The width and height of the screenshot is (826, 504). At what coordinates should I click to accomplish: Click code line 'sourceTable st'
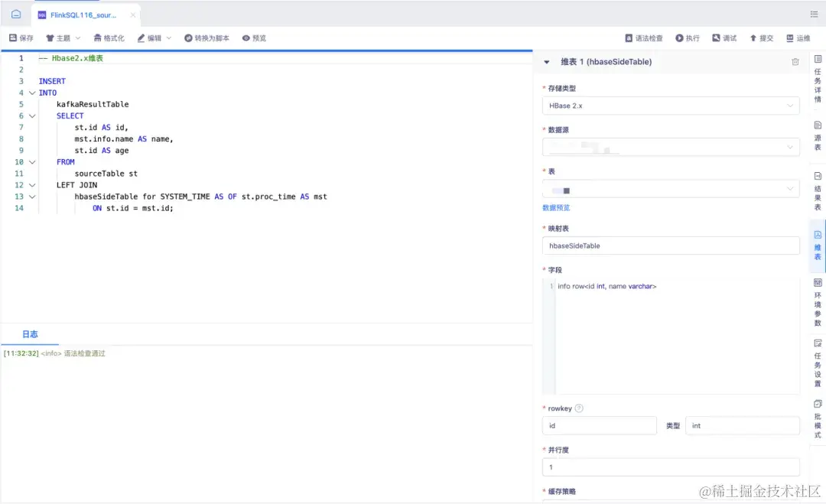(106, 174)
